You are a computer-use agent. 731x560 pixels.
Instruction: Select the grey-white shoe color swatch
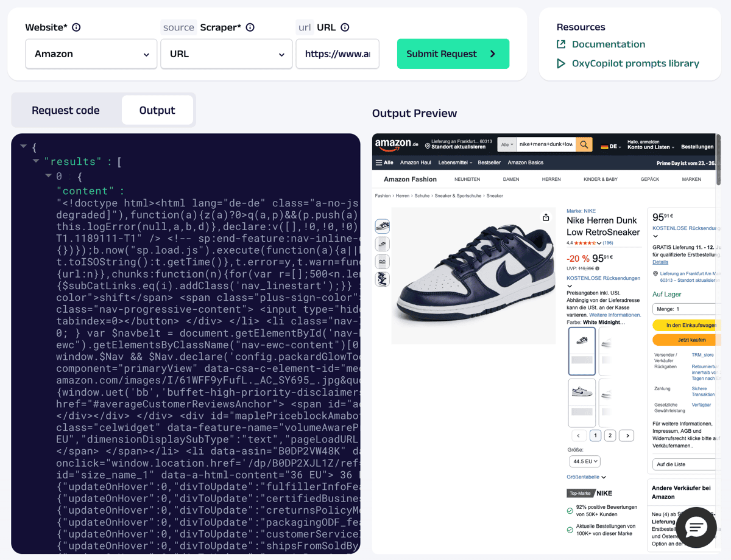(x=582, y=403)
